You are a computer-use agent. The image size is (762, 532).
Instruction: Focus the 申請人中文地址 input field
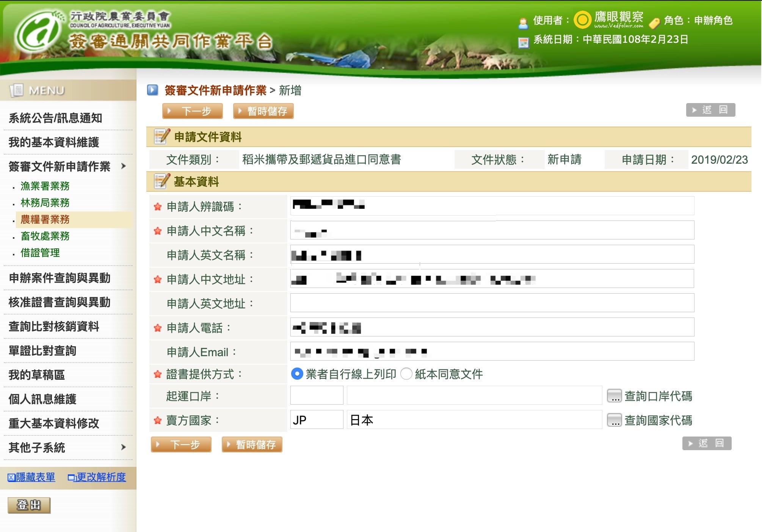(x=492, y=279)
